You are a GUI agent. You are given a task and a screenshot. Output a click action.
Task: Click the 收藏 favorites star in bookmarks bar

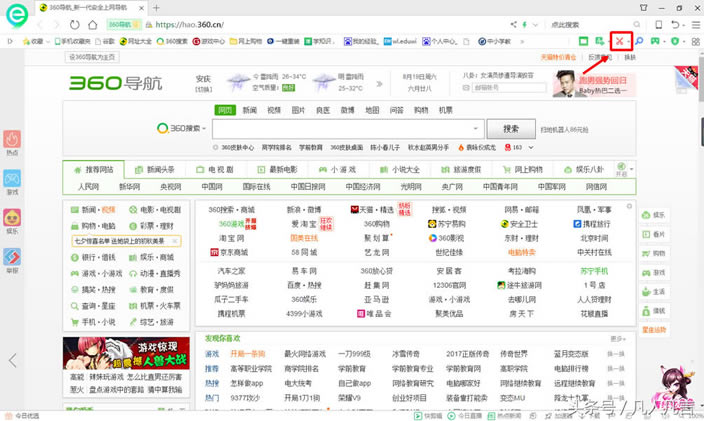[x=34, y=42]
